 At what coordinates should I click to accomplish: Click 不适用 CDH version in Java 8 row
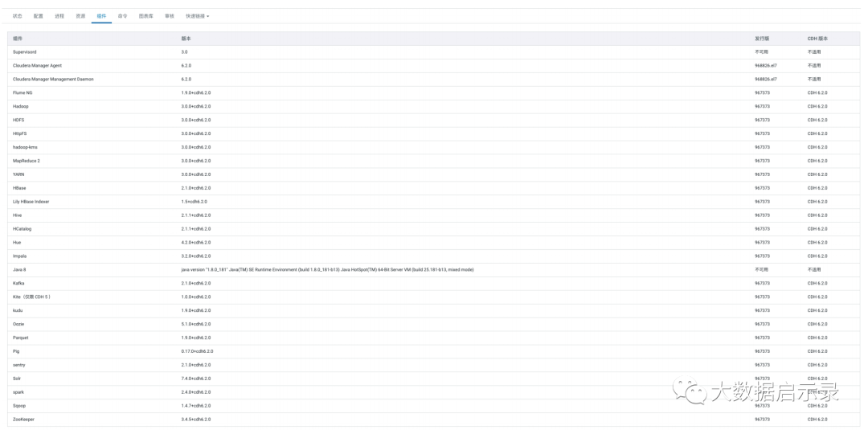tap(814, 269)
